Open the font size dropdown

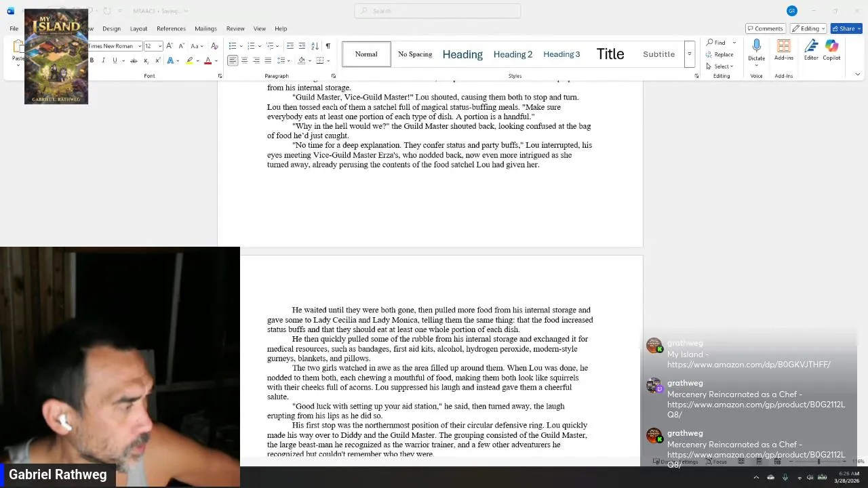[x=160, y=46]
